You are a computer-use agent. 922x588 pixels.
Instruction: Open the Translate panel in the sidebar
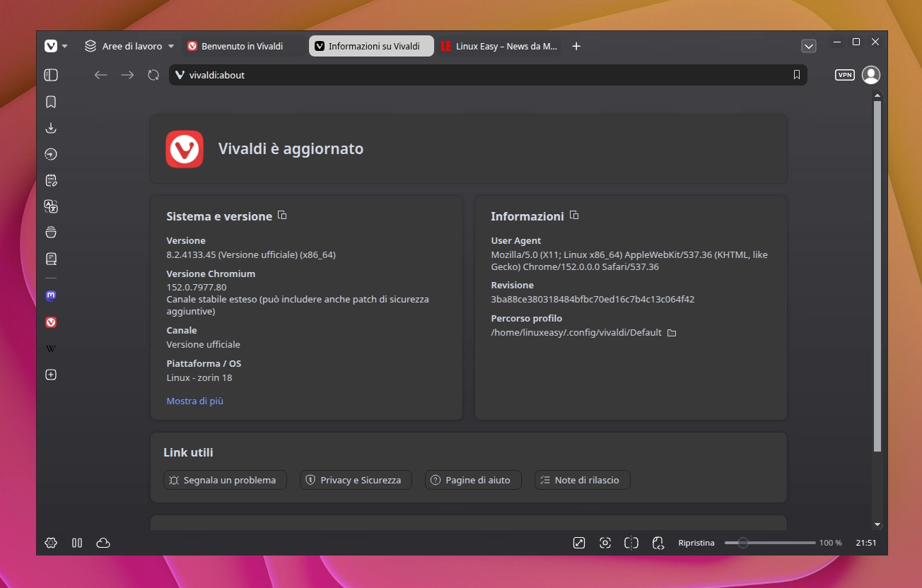[51, 206]
